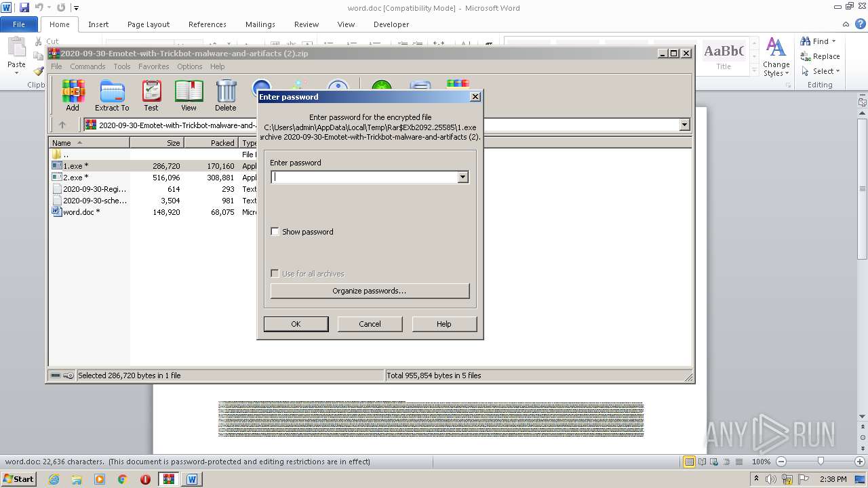Open the WinRAR Tools menu
Image resolution: width=868 pixels, height=488 pixels.
pyautogui.click(x=122, y=66)
